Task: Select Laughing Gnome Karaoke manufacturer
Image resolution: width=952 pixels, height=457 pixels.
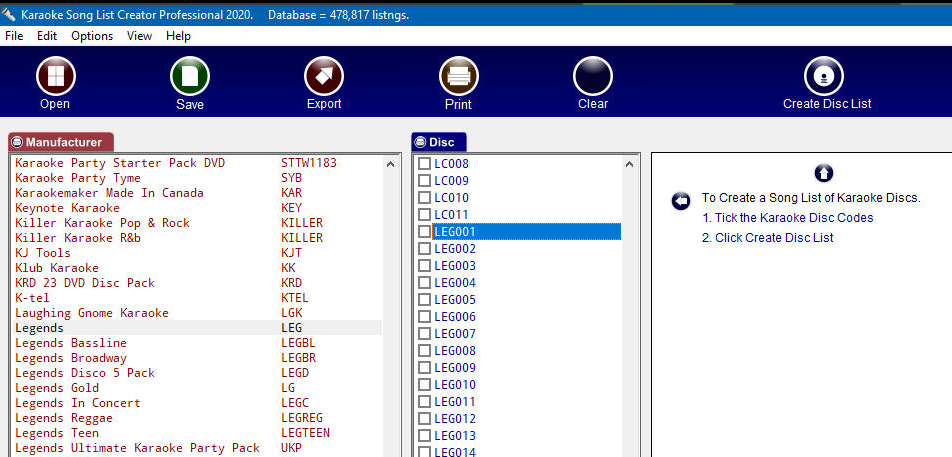Action: (x=197, y=313)
